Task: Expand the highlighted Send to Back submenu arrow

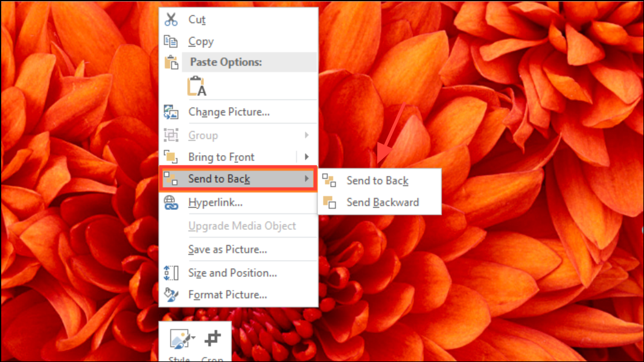Action: point(307,179)
